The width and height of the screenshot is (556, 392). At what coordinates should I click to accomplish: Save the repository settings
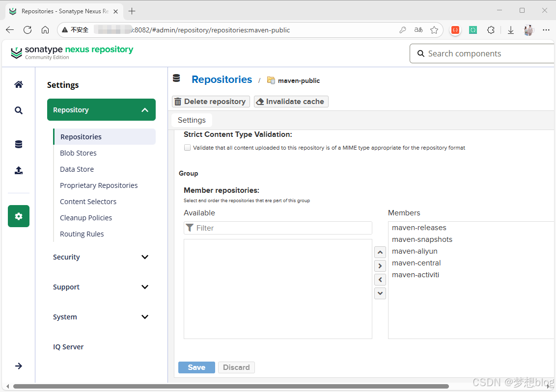196,367
